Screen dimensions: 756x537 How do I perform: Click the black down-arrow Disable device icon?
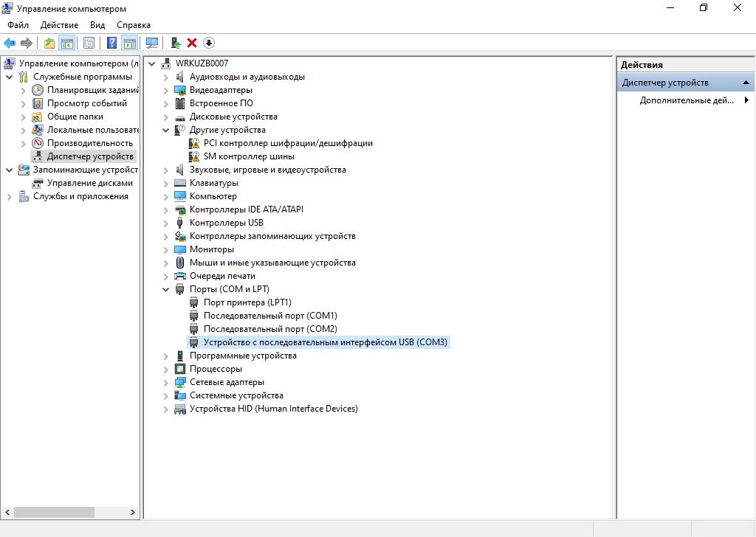(208, 43)
